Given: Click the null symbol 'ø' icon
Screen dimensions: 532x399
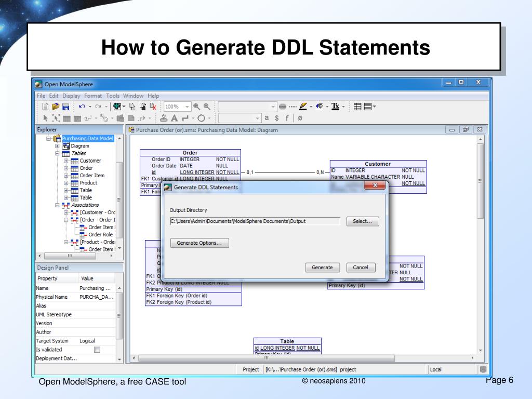Looking at the screenshot, I should [300, 118].
